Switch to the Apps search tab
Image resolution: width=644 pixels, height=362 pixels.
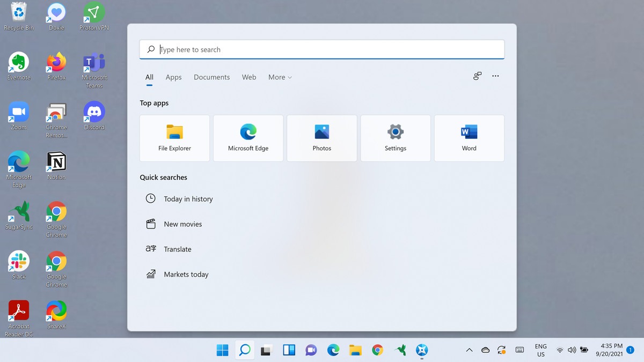click(x=173, y=77)
